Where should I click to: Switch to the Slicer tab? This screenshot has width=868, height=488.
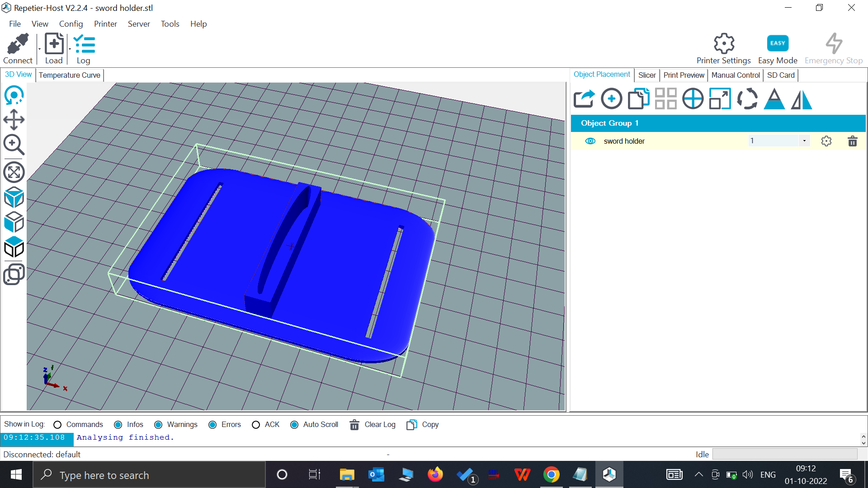646,75
